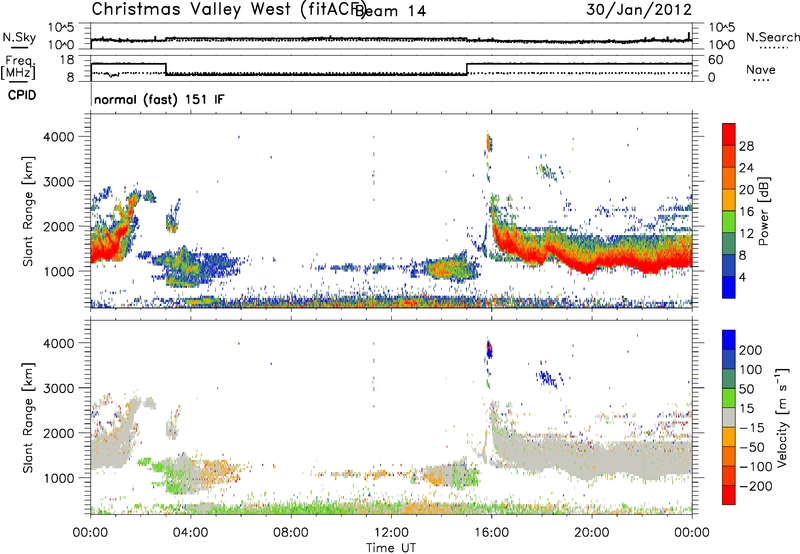This screenshot has width=800, height=554.
Task: Click the gray segment of the velocity color bar
Action: point(729,417)
